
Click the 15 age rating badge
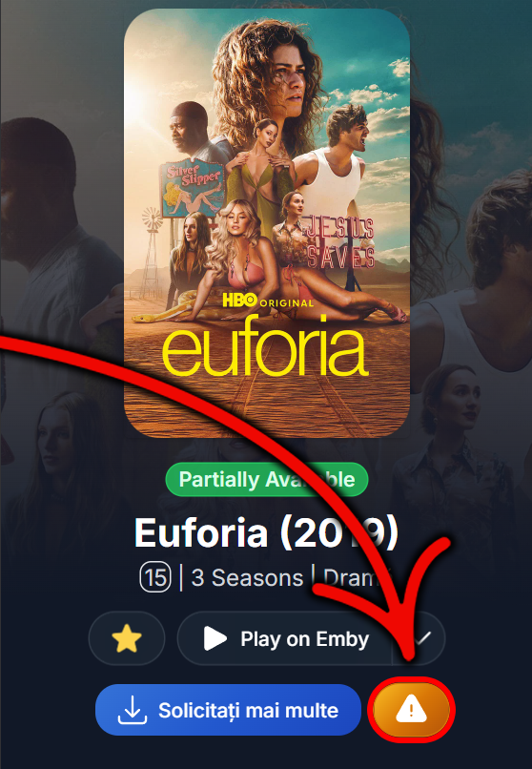click(x=155, y=578)
